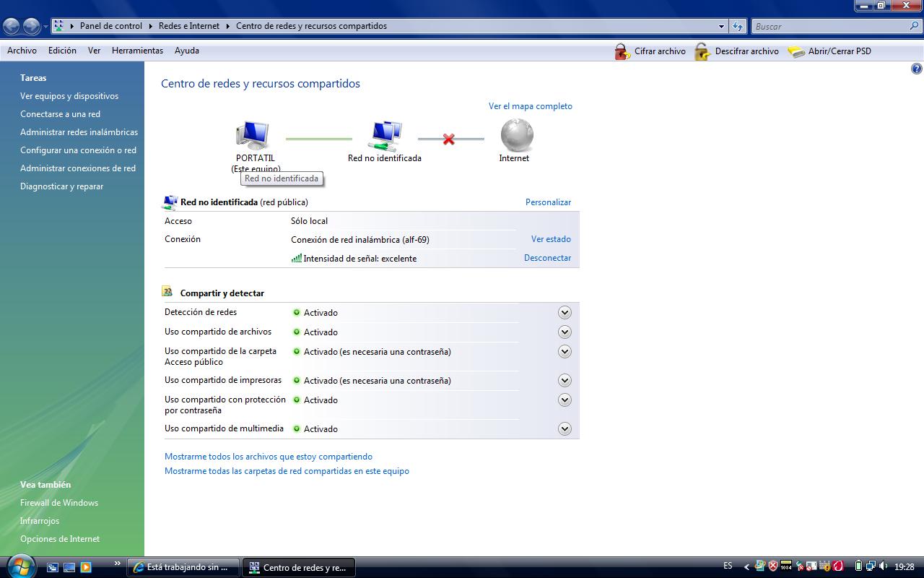Open the help question mark icon
The image size is (924, 578).
pos(917,69)
